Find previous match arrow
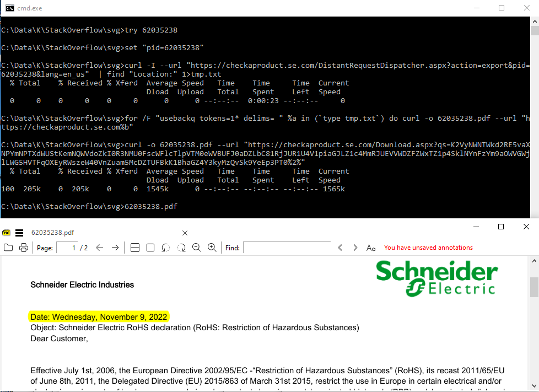Screen dimensions: 539x392 click(x=340, y=248)
